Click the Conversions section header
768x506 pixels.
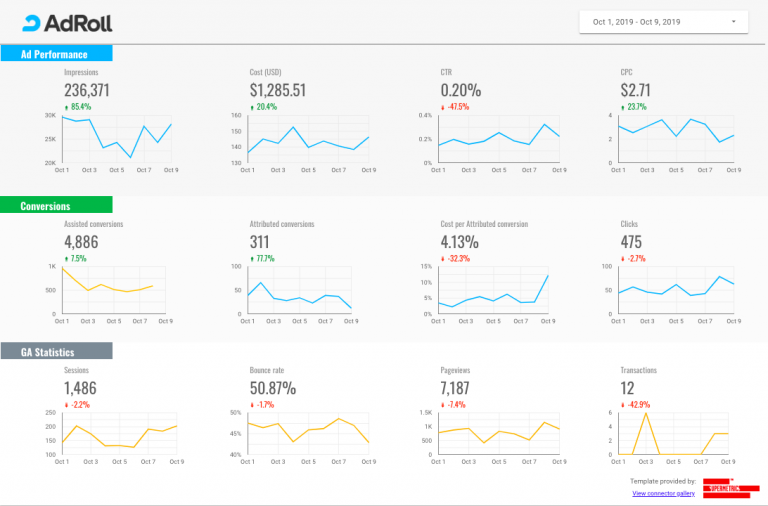[x=56, y=205]
